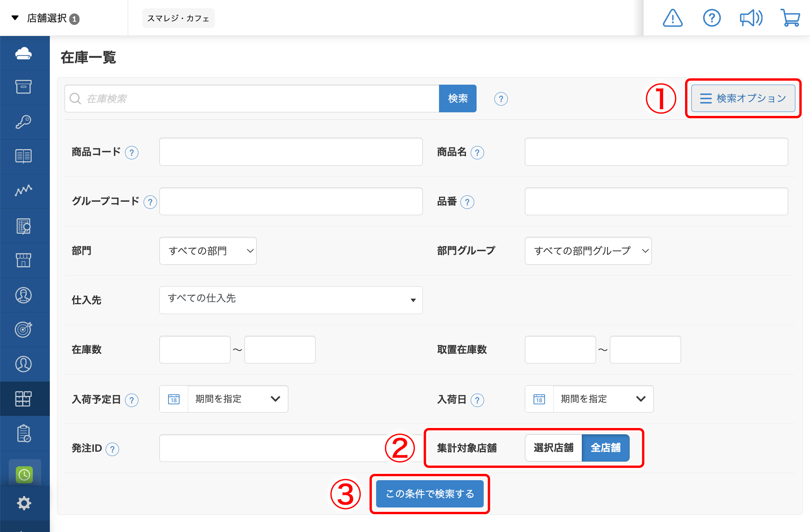Open the target marketing icon in sidebar
Screen dimensions: 810x532
point(24,329)
